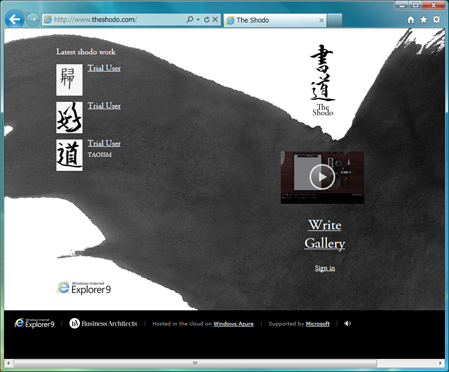Click the Refresh icon in address bar

click(x=207, y=20)
